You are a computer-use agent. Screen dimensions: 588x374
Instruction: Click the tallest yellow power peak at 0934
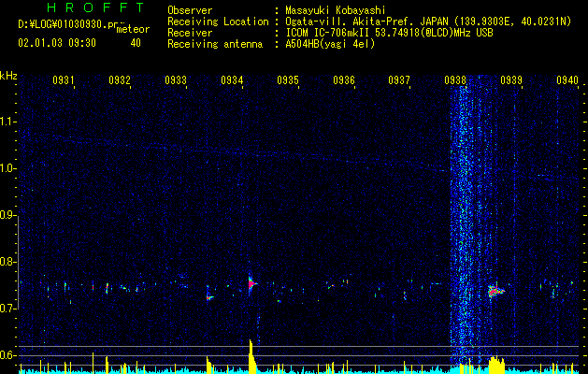tap(251, 356)
